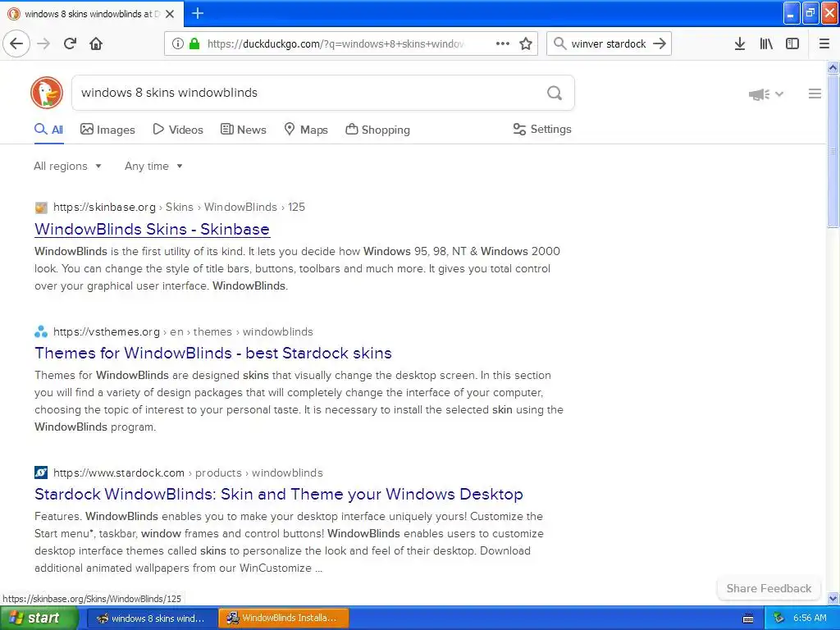840x630 pixels.
Task: Switch to News results
Action: pos(243,130)
